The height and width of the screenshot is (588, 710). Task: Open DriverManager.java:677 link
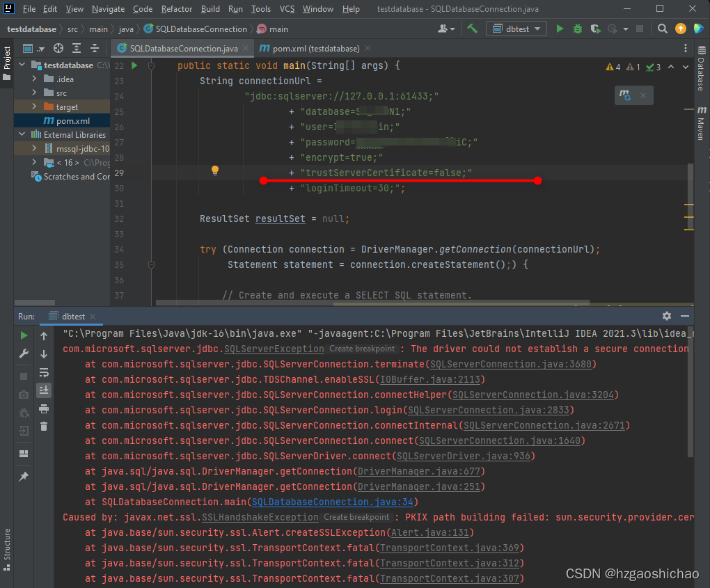[419, 471]
